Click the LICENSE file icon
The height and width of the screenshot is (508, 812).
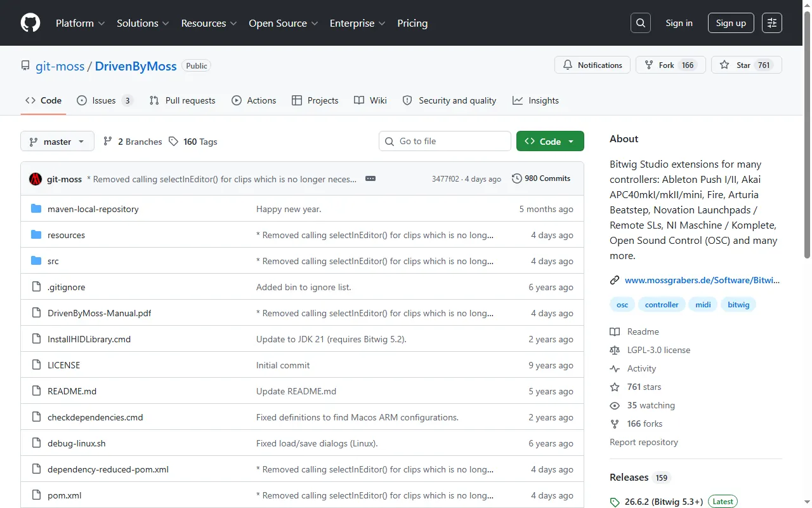coord(36,365)
